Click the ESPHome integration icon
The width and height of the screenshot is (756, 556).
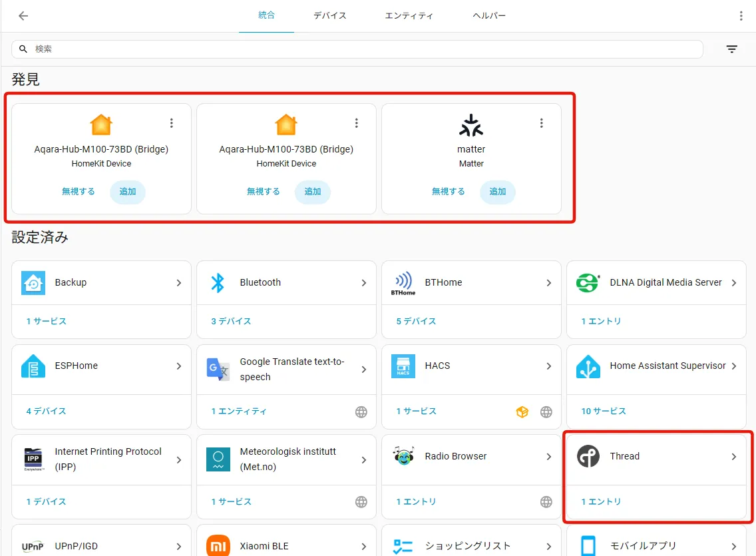tap(33, 366)
